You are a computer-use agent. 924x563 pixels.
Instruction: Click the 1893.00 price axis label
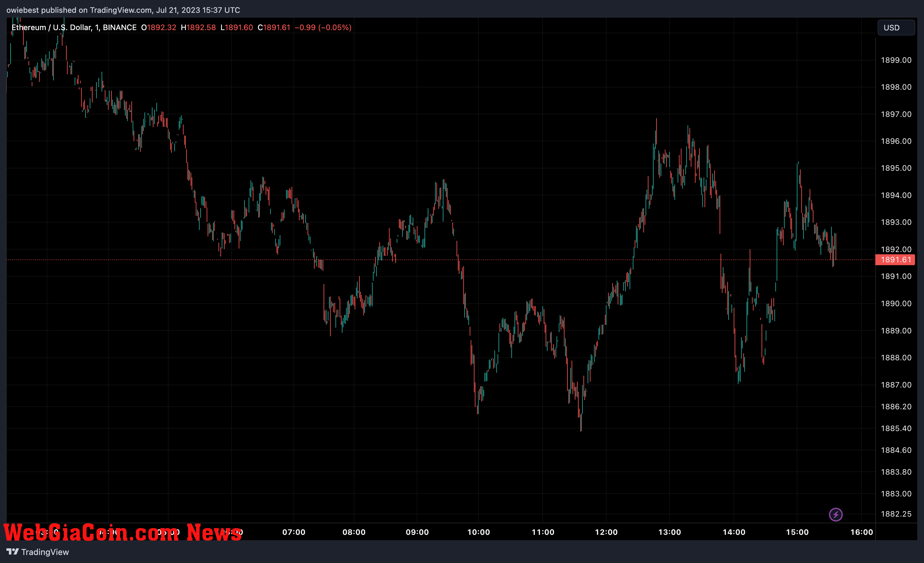[896, 222]
